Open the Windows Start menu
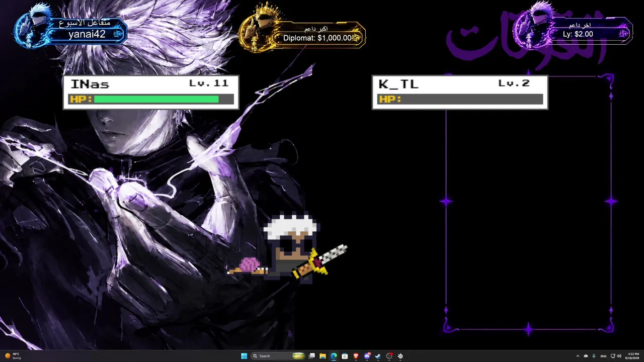The height and width of the screenshot is (362, 644). 244,356
